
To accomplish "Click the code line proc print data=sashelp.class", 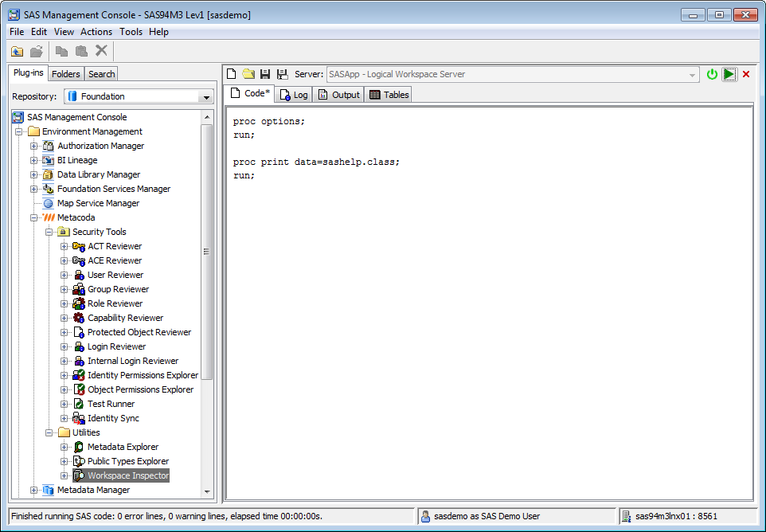I will (316, 162).
